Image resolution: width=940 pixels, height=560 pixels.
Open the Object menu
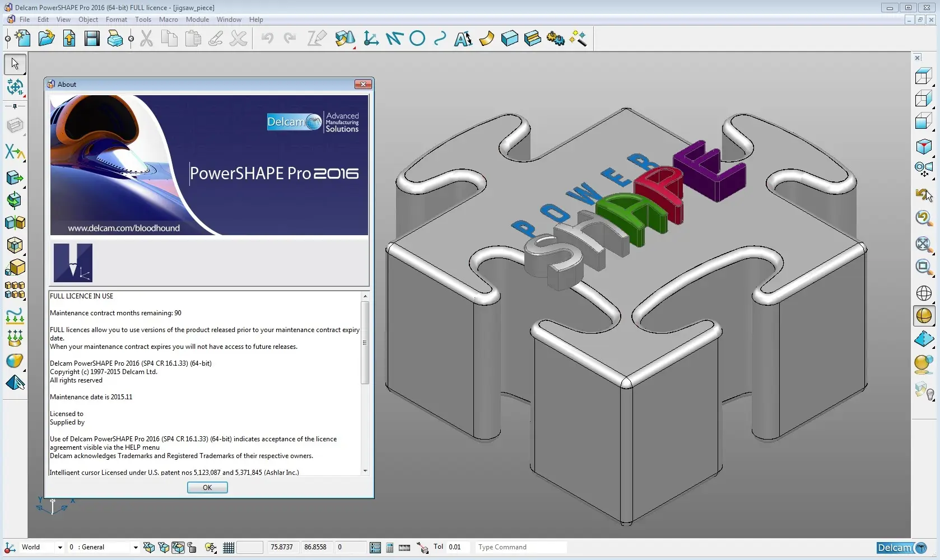88,20
